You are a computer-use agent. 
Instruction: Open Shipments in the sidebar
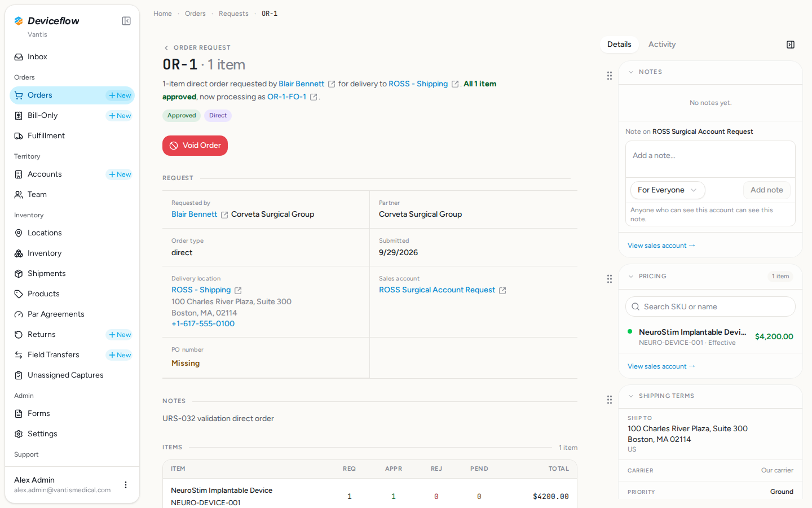point(72,274)
